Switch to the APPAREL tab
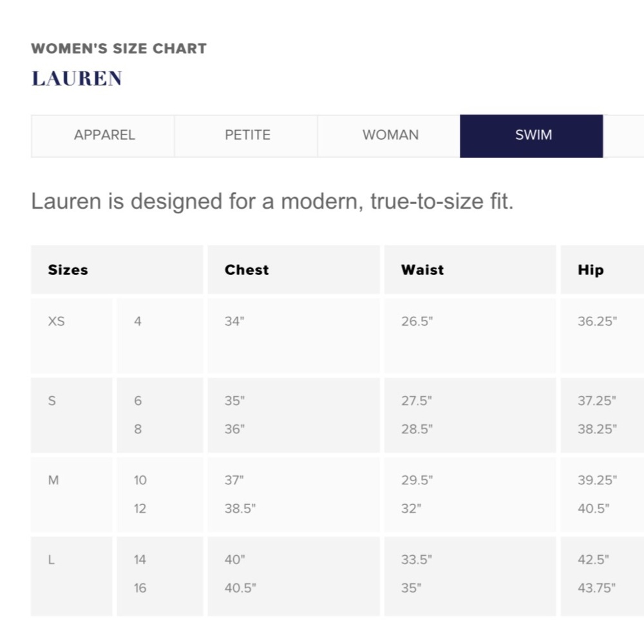This screenshot has height=644, width=644. (x=103, y=136)
